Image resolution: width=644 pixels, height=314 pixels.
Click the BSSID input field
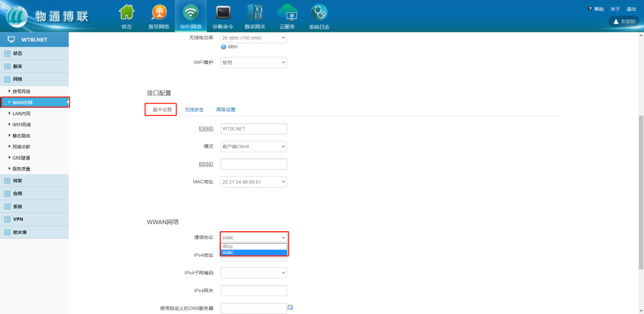coord(254,164)
